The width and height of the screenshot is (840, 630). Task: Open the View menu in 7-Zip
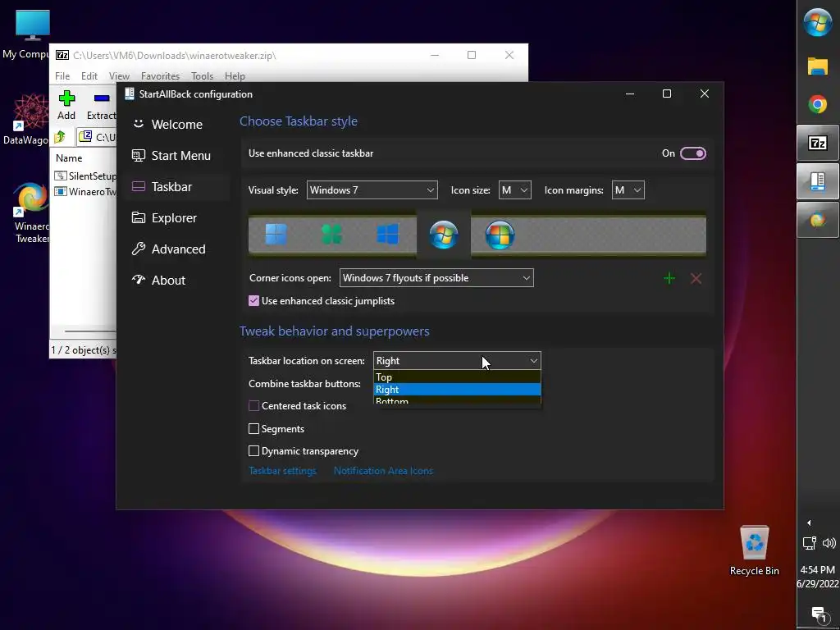120,76
